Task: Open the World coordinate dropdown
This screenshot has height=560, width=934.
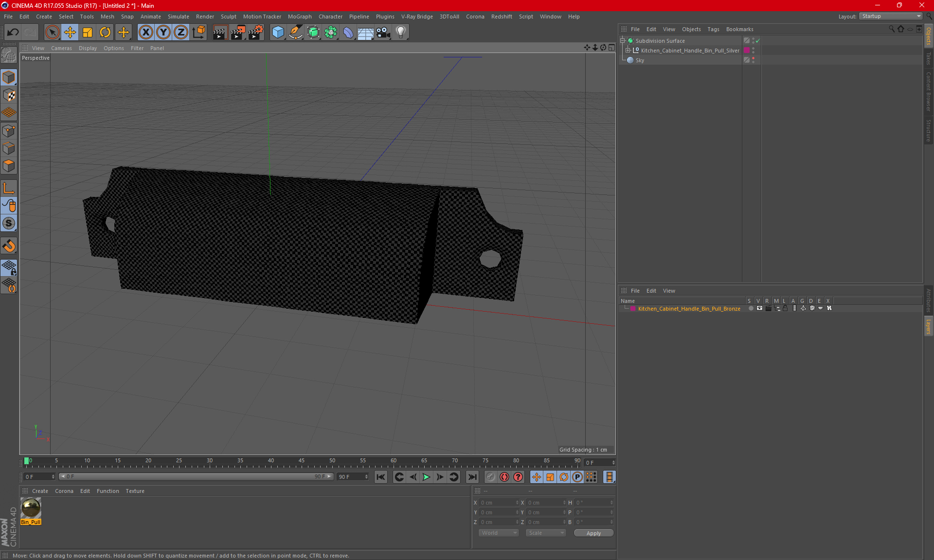Action: [x=499, y=533]
